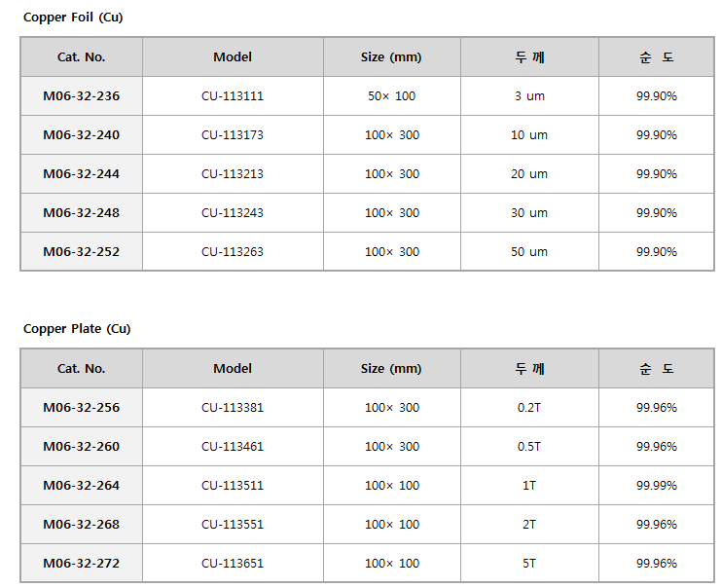This screenshot has width=721, height=588.
Task: Select model CU-113173 cell
Action: 233,134
